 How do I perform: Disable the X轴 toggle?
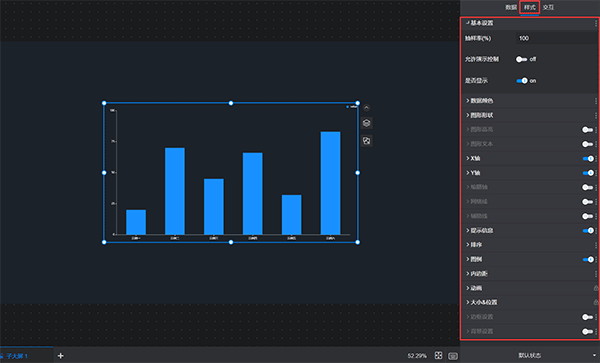point(588,158)
